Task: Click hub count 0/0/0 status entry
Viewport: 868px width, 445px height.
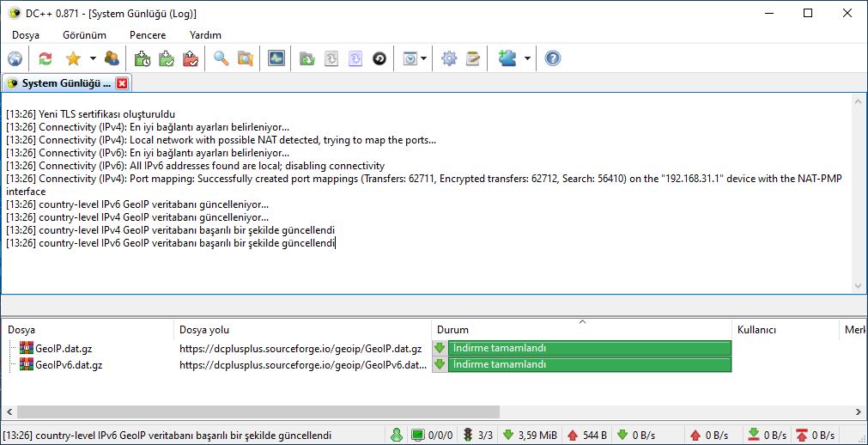Action: click(432, 435)
